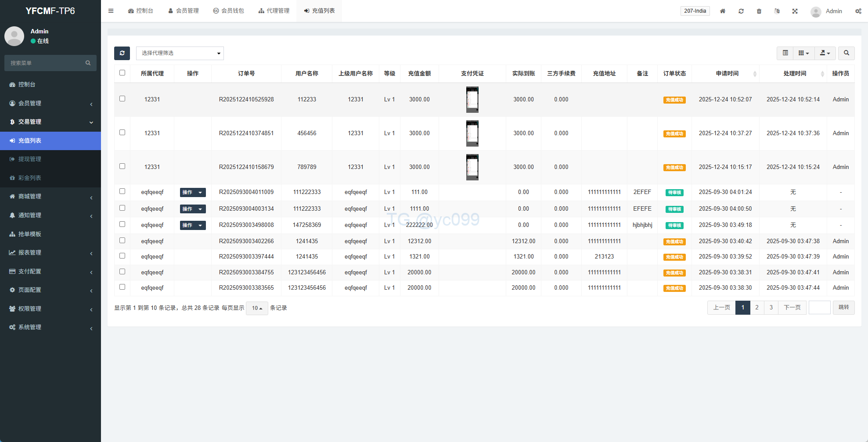Select the checkbox for order R2025122410525928
868x442 pixels.
point(122,99)
